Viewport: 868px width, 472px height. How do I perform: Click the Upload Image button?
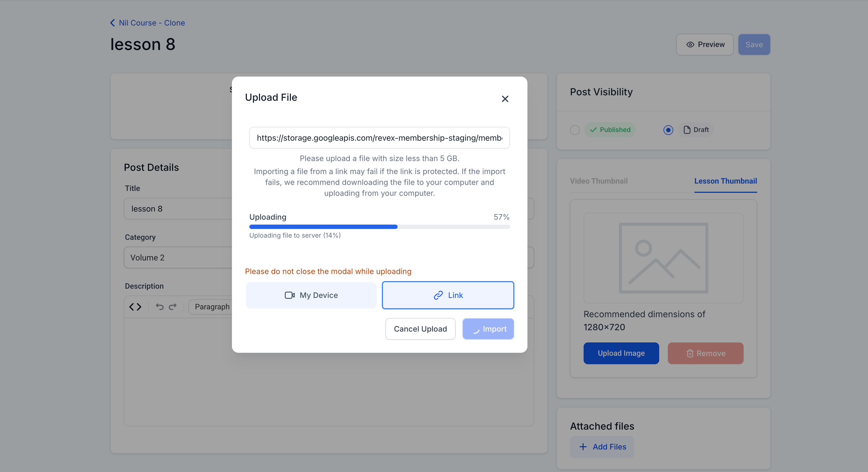(x=621, y=353)
